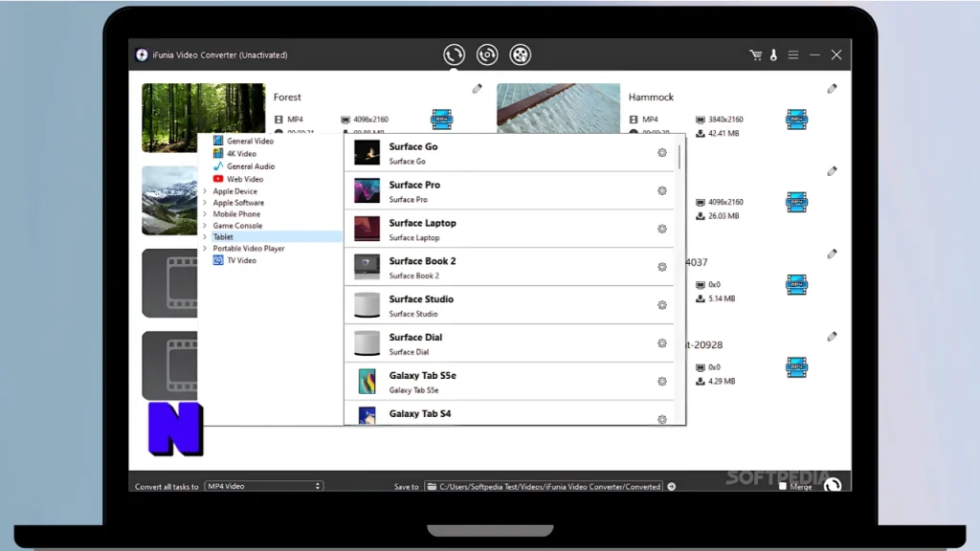Click the thermometer icon in title bar

773,55
